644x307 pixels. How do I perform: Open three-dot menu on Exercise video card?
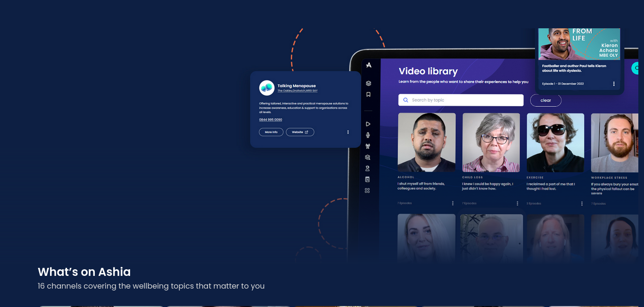(x=582, y=204)
